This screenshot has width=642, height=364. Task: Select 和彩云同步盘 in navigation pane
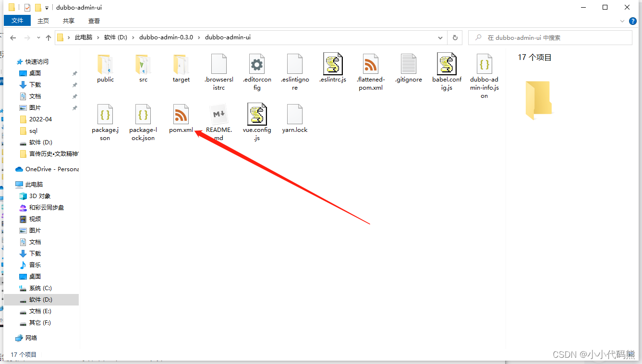coord(46,207)
